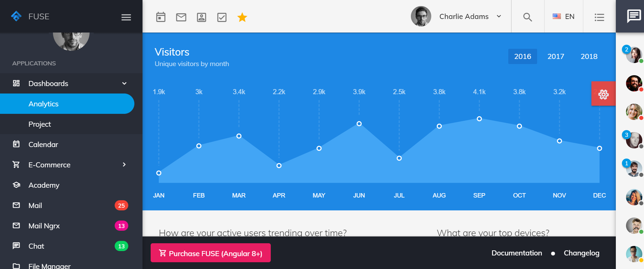Viewport: 644px width, 269px height.
Task: Open the red theme settings gear
Action: pos(604,94)
